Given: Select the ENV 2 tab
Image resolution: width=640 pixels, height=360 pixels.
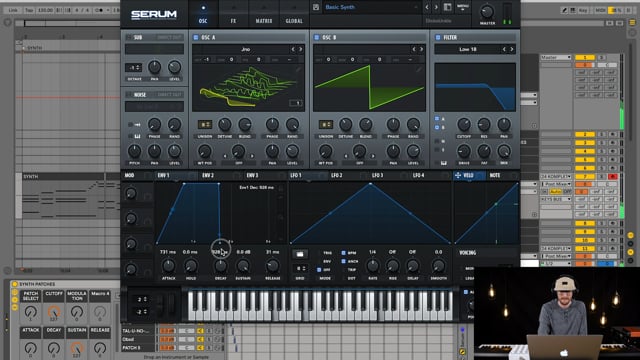Looking at the screenshot, I should 208,175.
